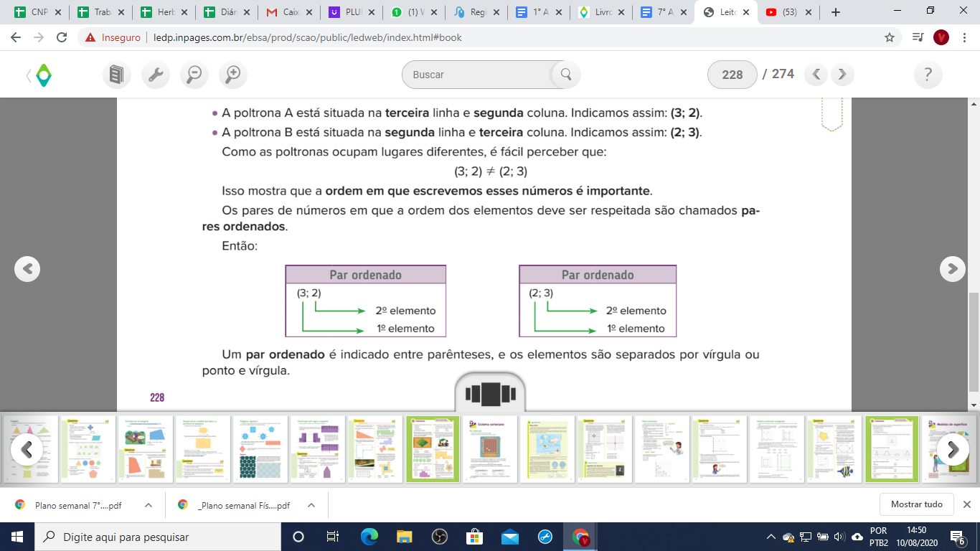Image resolution: width=980 pixels, height=551 pixels.
Task: Show hidden system tray icons
Action: click(771, 537)
